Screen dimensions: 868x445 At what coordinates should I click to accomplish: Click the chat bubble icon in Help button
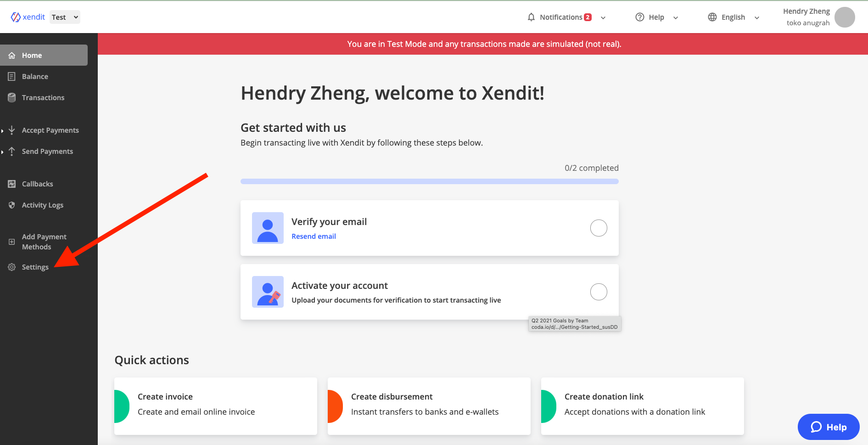pos(816,427)
